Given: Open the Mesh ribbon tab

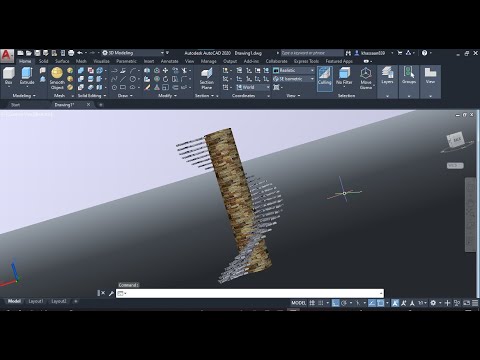Looking at the screenshot, I should (81, 61).
